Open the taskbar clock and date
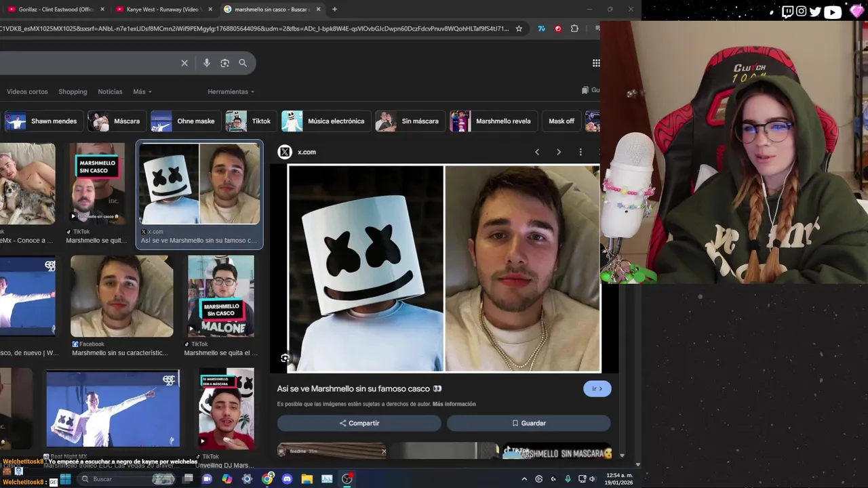The width and height of the screenshot is (868, 488). tap(619, 479)
